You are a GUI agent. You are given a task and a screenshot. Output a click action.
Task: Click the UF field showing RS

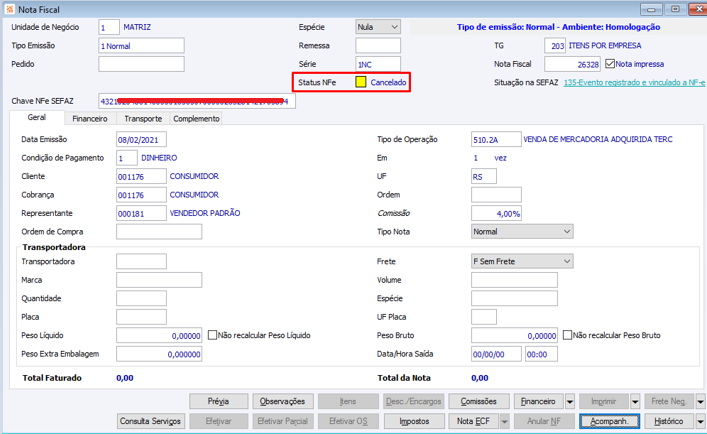pyautogui.click(x=484, y=176)
